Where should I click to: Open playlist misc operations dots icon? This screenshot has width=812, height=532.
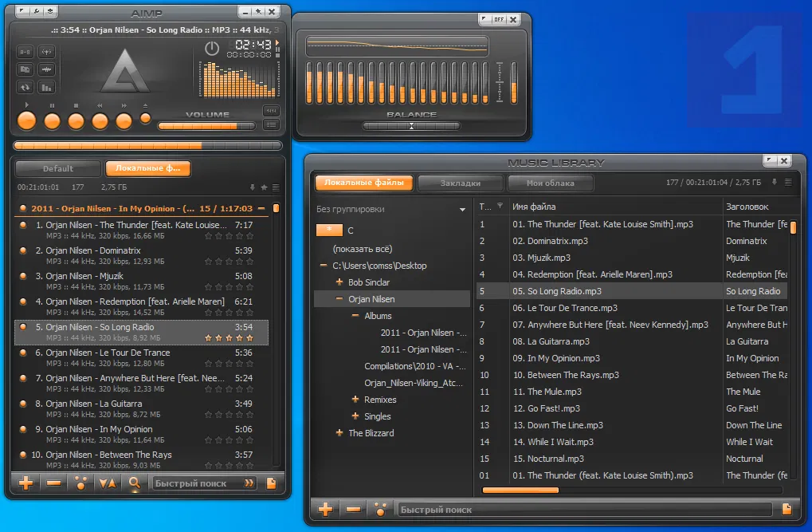(x=80, y=483)
